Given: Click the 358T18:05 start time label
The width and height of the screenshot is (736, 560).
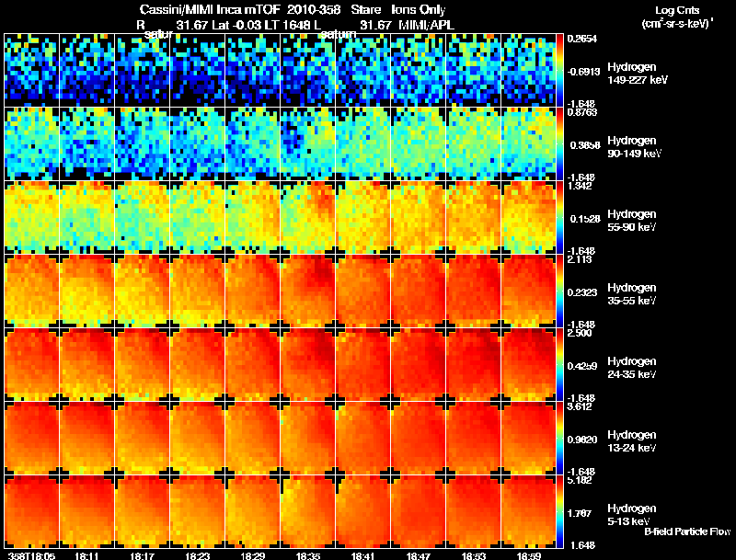Looking at the screenshot, I should [31, 555].
